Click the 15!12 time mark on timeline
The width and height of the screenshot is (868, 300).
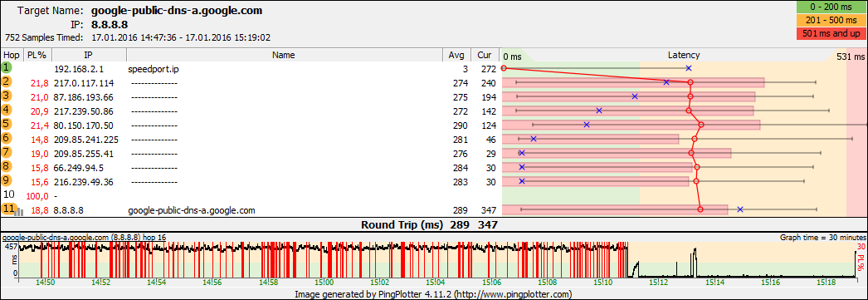point(660,283)
